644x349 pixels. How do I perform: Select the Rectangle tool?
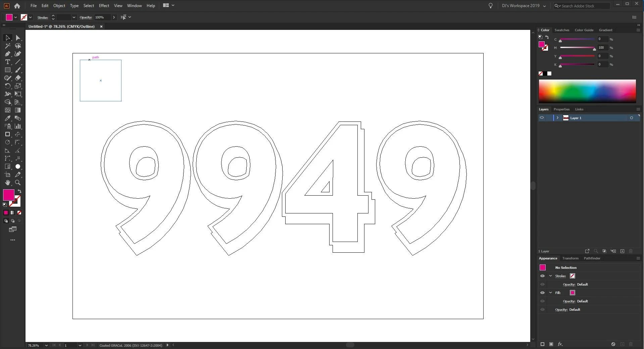(x=7, y=70)
